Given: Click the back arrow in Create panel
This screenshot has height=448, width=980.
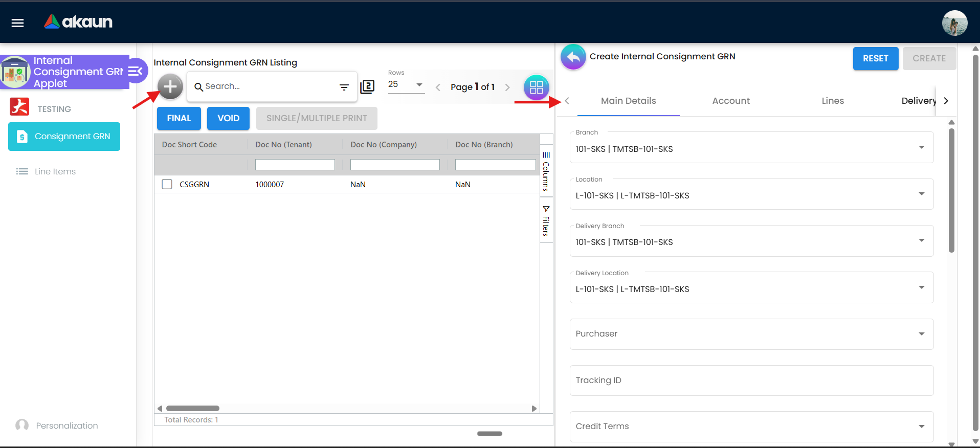Looking at the screenshot, I should (x=573, y=57).
